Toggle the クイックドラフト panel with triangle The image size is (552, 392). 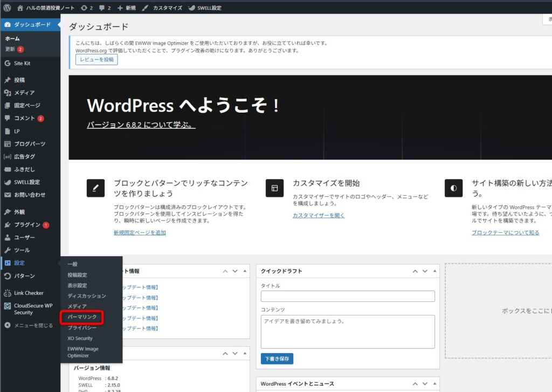(x=435, y=271)
